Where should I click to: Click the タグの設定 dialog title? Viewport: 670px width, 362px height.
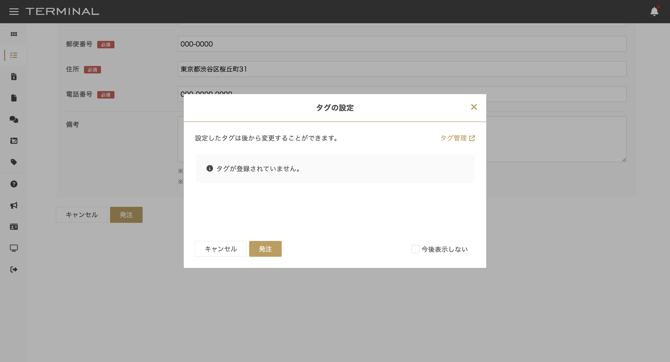[335, 108]
